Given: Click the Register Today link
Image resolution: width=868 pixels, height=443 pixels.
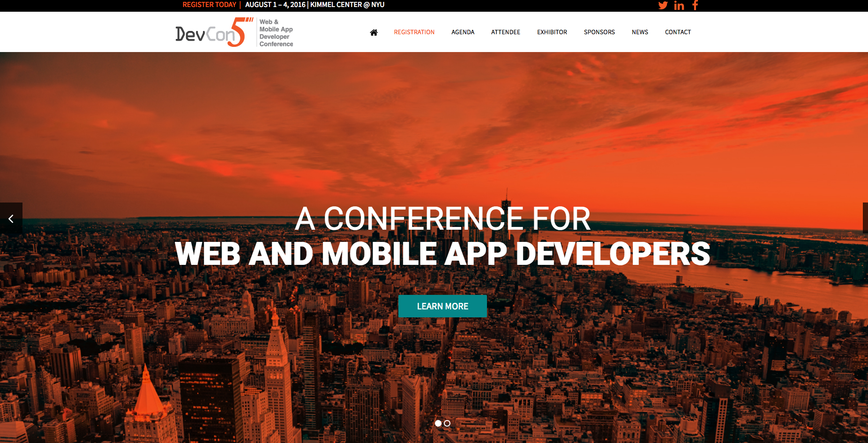Looking at the screenshot, I should [209, 5].
